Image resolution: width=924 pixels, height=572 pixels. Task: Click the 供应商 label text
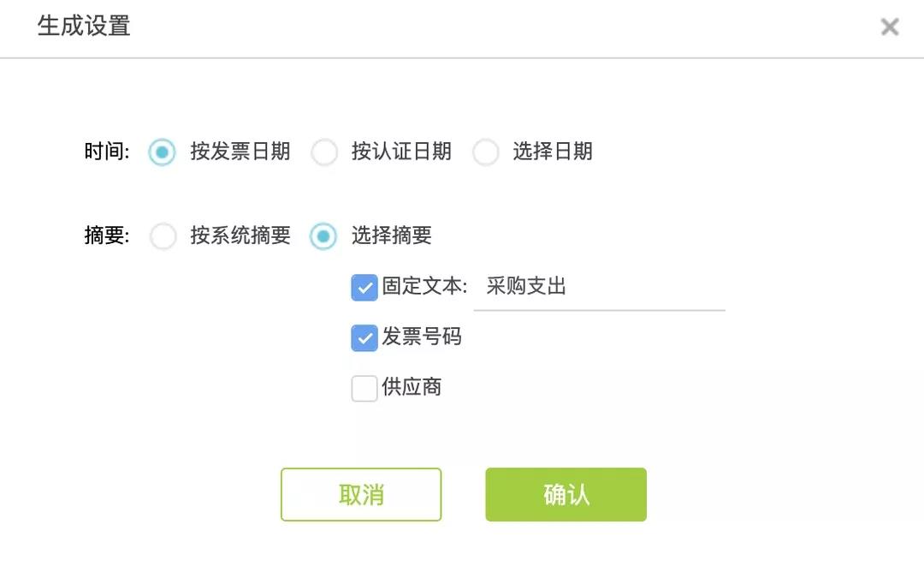click(412, 387)
